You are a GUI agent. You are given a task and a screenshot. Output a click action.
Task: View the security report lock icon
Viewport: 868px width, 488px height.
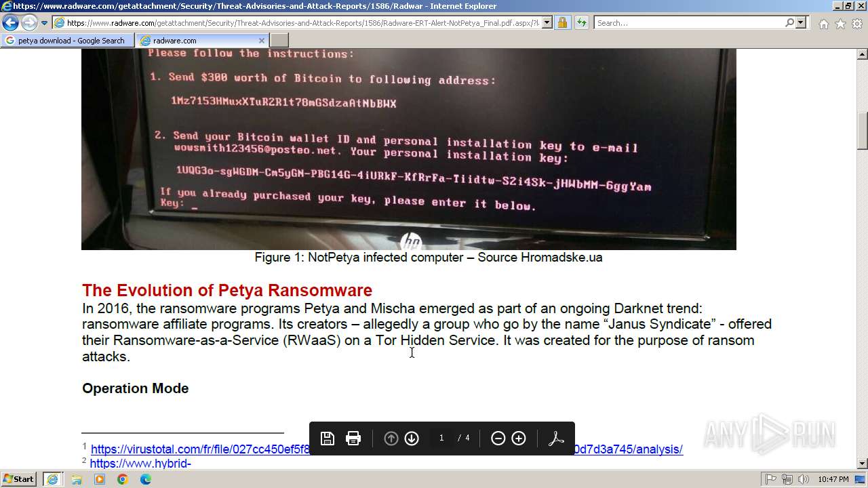(x=562, y=23)
